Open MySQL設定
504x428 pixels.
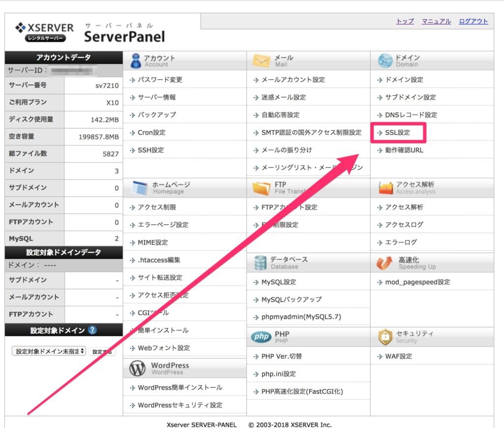(279, 282)
